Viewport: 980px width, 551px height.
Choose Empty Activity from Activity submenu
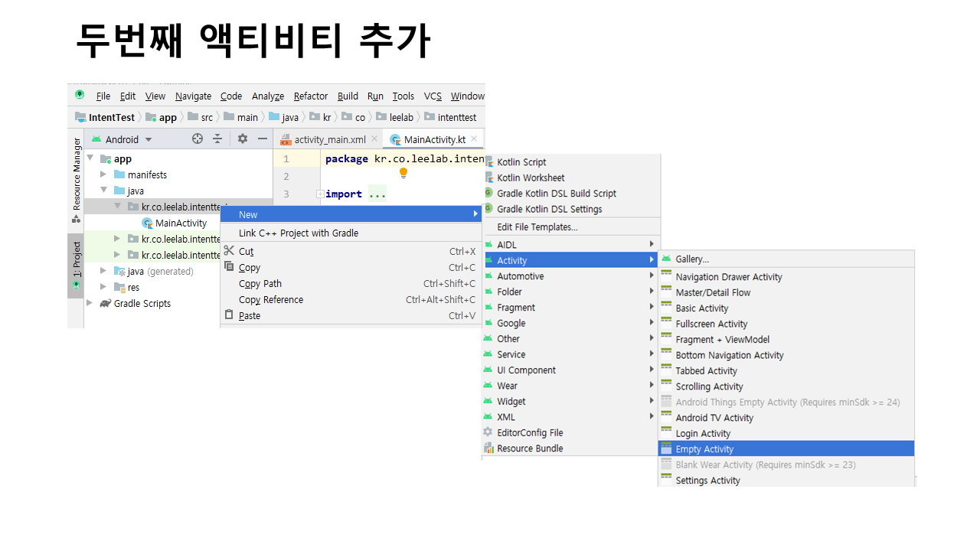[704, 449]
